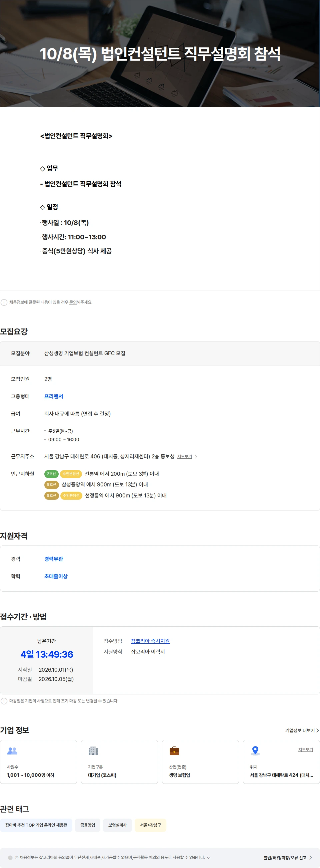Screen dimensions: 320x868
Task: Click the chevron after the work address 지도보기
Action: 196,457
